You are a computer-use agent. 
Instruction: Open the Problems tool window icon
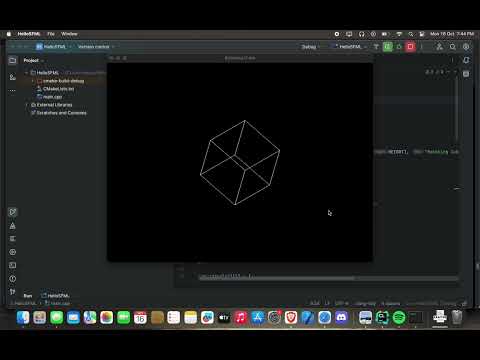13,279
